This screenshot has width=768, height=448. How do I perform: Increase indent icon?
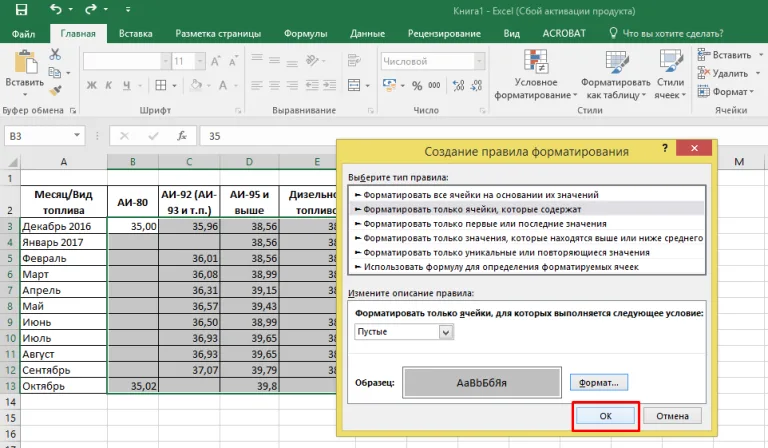tap(330, 86)
